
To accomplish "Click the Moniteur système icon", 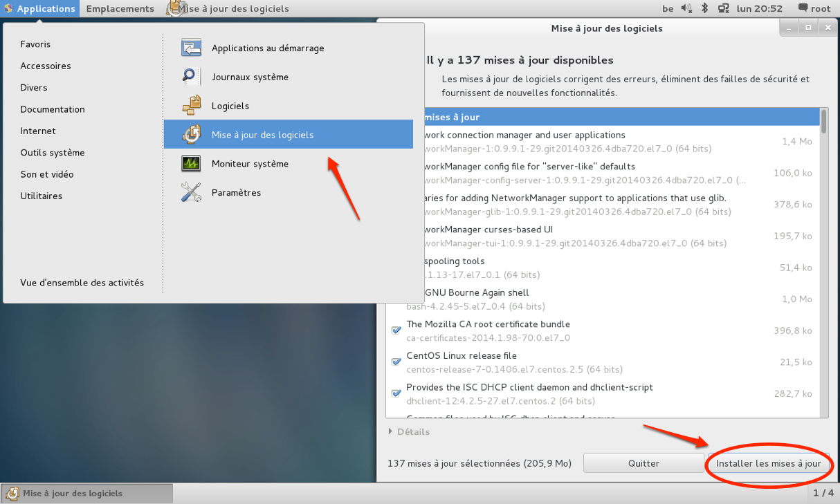I will tap(191, 164).
